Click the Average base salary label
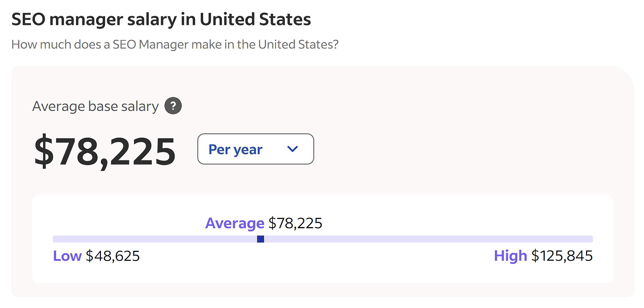The image size is (644, 308). [x=96, y=106]
